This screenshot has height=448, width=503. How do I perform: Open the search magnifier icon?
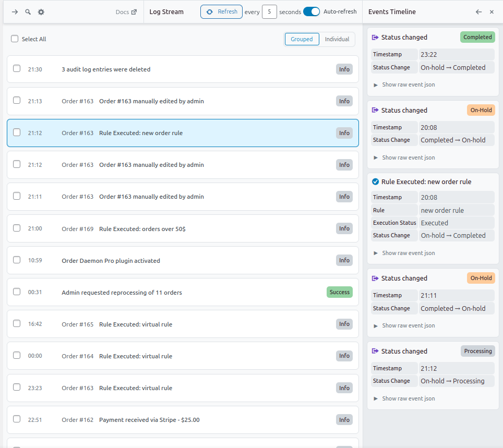pyautogui.click(x=28, y=11)
